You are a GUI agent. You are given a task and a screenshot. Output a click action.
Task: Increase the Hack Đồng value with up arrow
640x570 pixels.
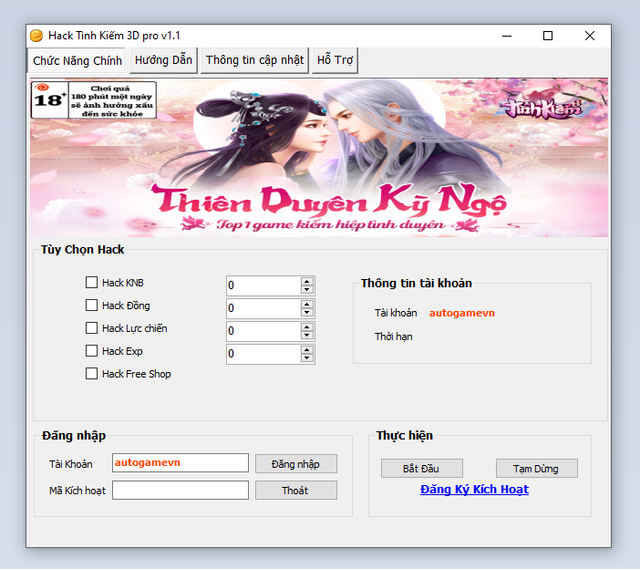point(307,304)
